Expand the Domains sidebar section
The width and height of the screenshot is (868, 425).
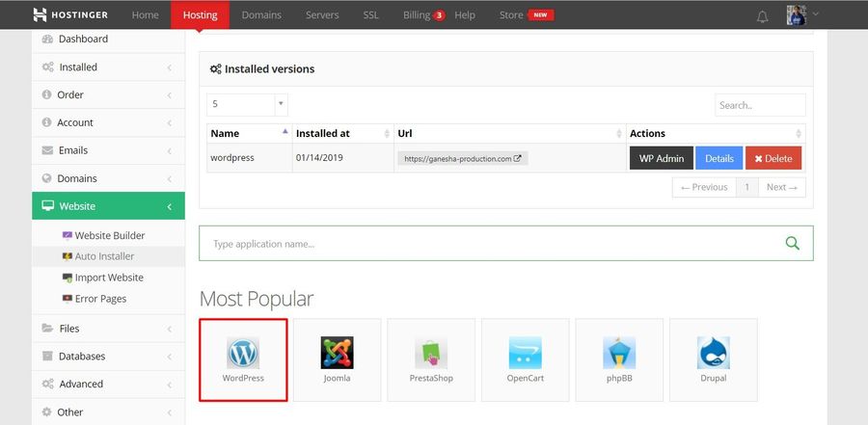point(108,178)
